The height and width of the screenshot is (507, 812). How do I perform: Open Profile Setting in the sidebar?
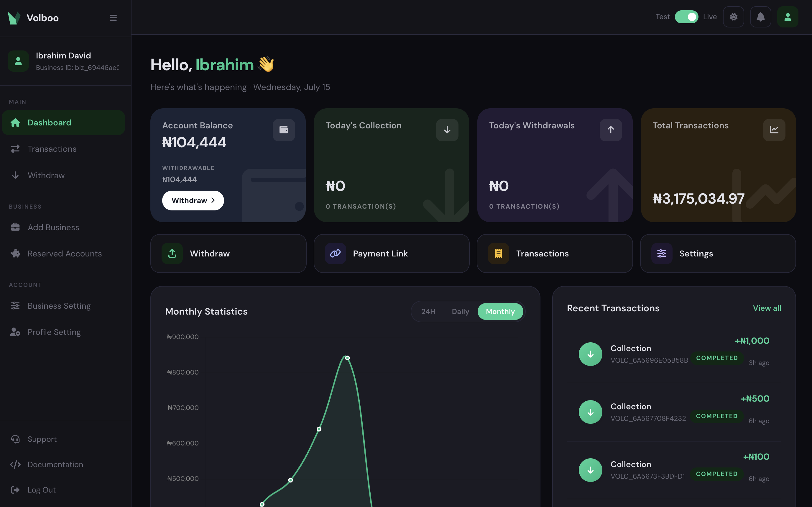coord(63,332)
